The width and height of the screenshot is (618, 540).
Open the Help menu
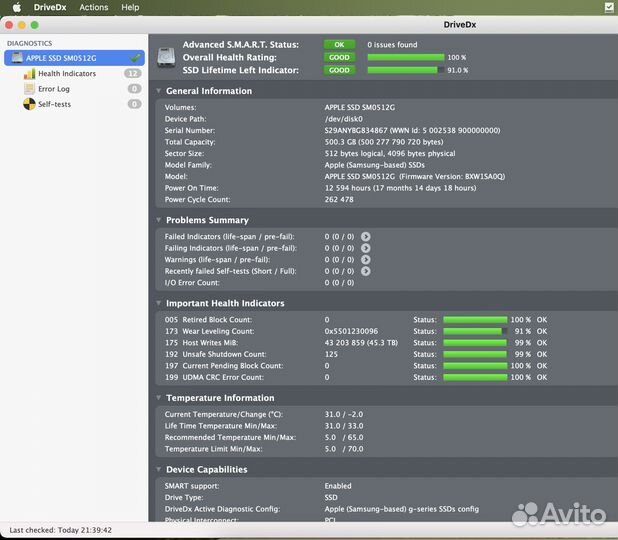pos(130,7)
